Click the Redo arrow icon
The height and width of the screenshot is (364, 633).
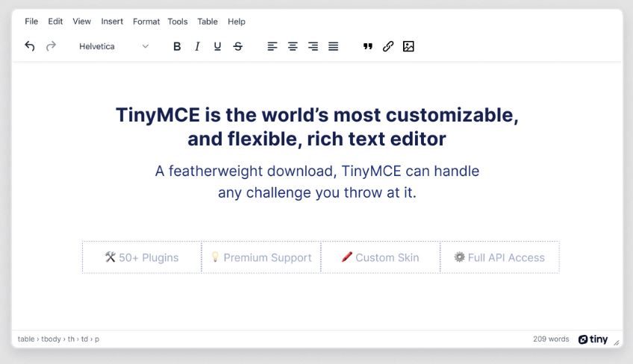[x=51, y=46]
